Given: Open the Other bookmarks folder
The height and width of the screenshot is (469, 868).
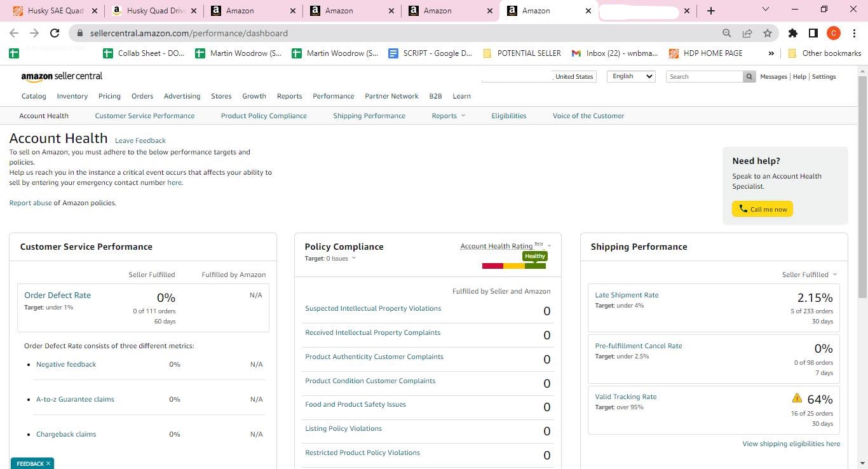Looking at the screenshot, I should [x=824, y=53].
